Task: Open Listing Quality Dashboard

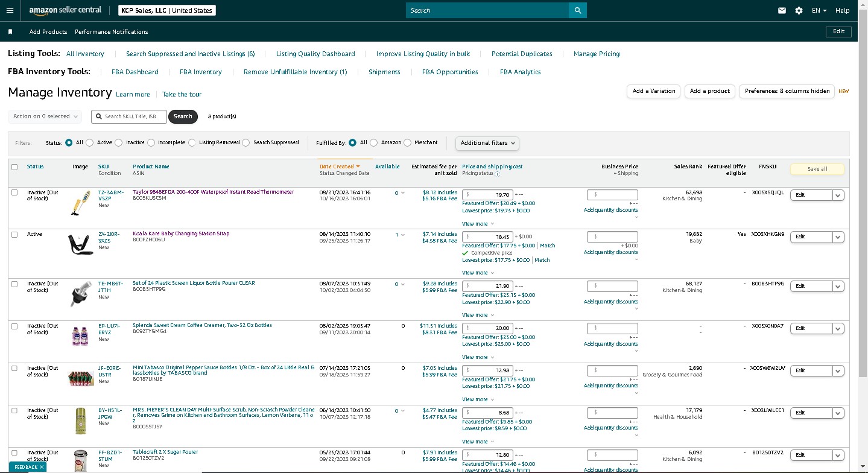Action: point(315,54)
